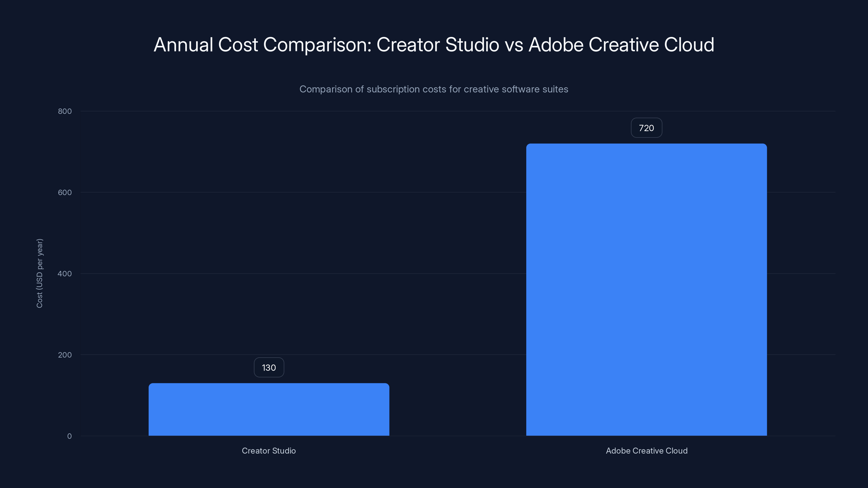Click the subtitle about subscription costs
This screenshot has height=488, width=868.
tap(434, 89)
